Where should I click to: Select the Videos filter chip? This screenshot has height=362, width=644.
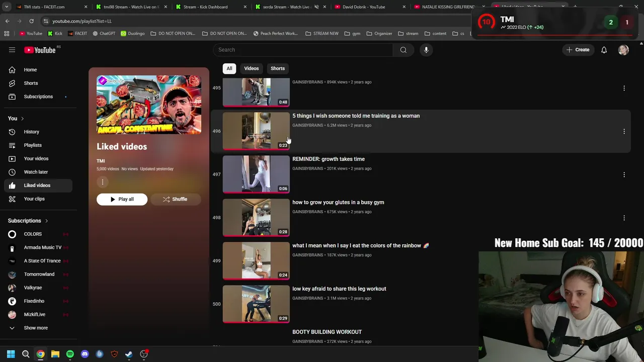252,68
